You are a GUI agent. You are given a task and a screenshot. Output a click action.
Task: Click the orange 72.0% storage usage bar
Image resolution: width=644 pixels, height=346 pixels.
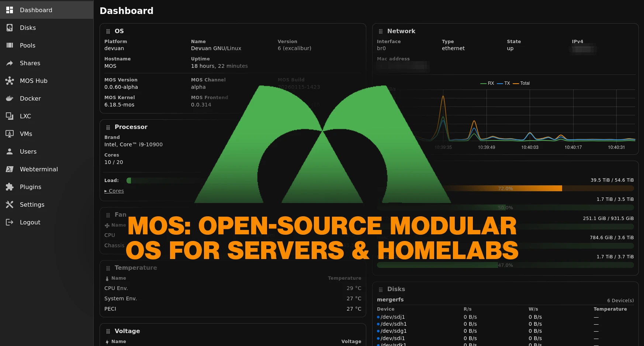[505, 188]
